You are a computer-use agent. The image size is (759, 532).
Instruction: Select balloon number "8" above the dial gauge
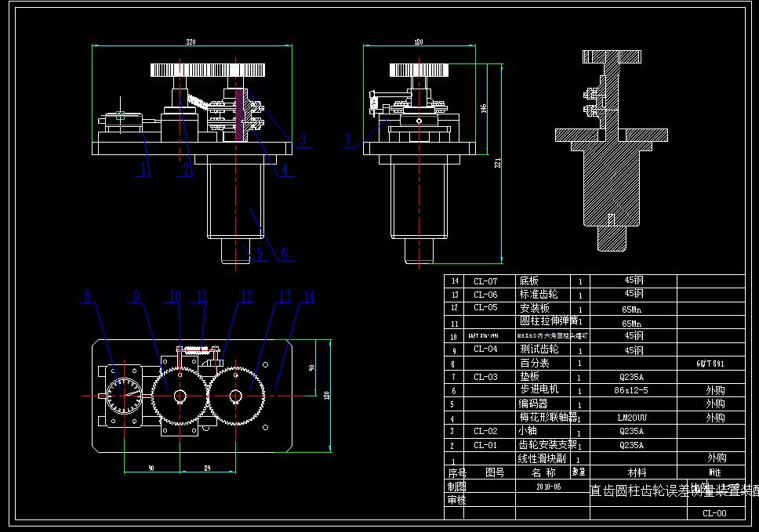point(88,296)
